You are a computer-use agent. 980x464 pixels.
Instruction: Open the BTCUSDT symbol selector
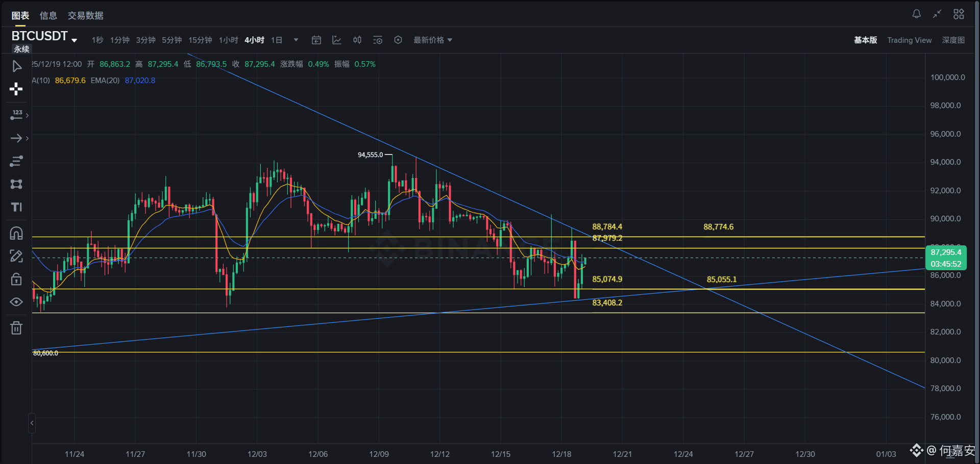(x=44, y=36)
